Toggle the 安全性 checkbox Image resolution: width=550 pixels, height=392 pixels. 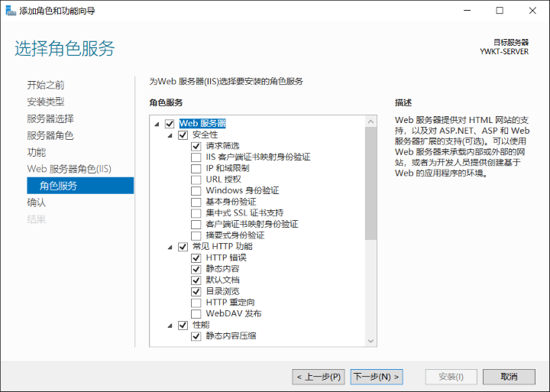coord(183,134)
